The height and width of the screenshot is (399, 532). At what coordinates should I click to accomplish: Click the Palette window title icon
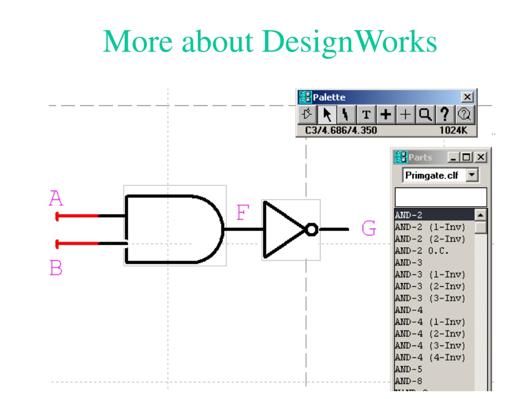(x=304, y=97)
